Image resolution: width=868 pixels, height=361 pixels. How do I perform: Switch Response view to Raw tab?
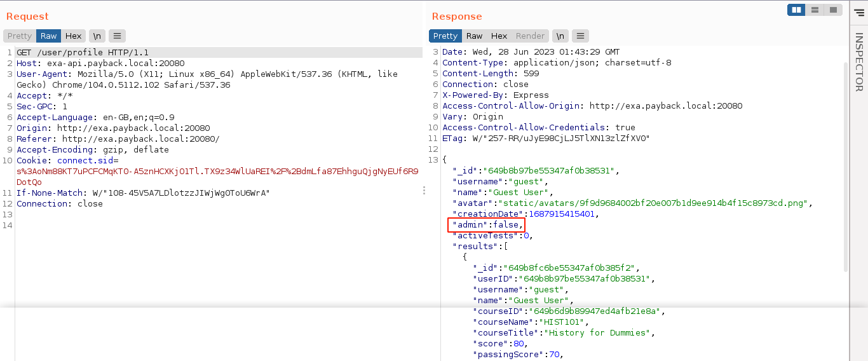(x=474, y=36)
